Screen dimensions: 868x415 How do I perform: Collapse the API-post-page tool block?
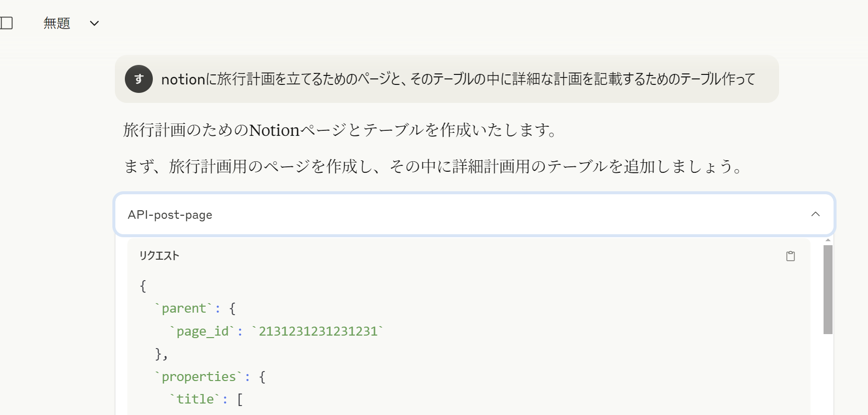[x=816, y=214]
